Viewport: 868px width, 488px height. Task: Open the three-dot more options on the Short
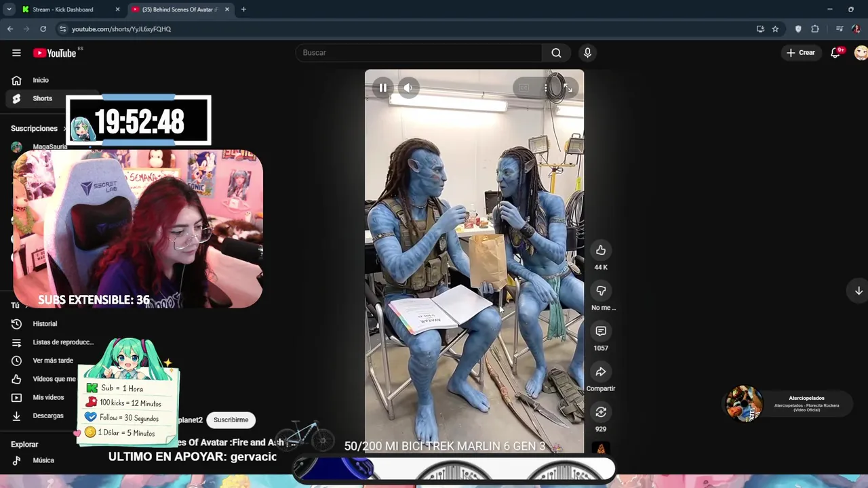point(546,87)
